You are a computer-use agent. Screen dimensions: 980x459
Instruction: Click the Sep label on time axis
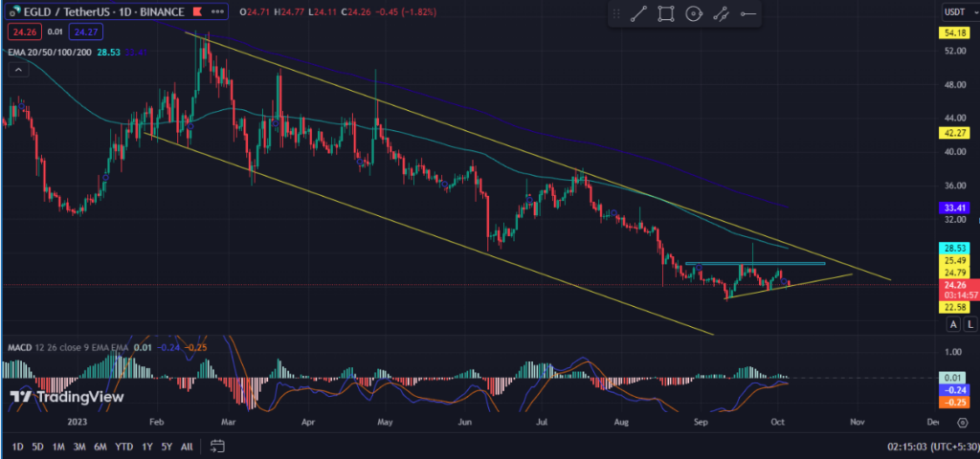pyautogui.click(x=700, y=422)
